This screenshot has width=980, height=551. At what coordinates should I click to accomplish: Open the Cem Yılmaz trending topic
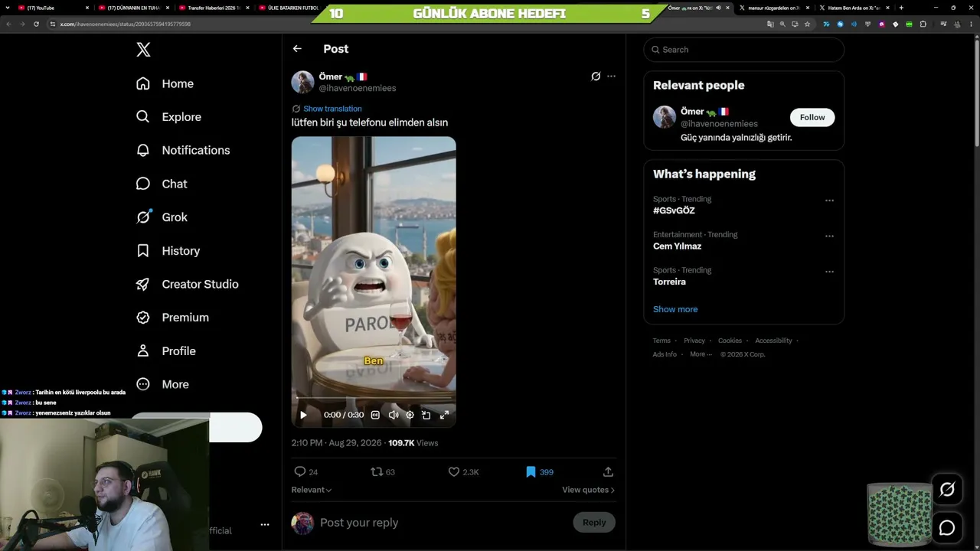pos(677,246)
